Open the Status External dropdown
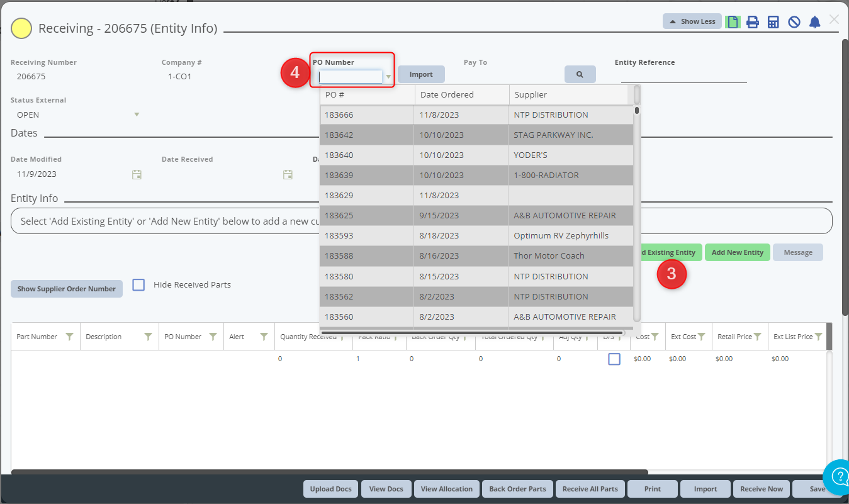 pyautogui.click(x=137, y=115)
